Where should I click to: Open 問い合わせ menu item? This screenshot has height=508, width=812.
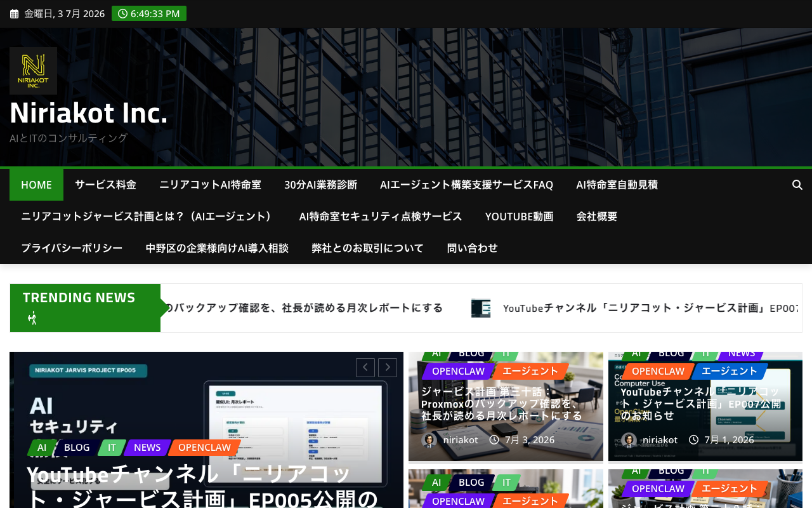[473, 248]
